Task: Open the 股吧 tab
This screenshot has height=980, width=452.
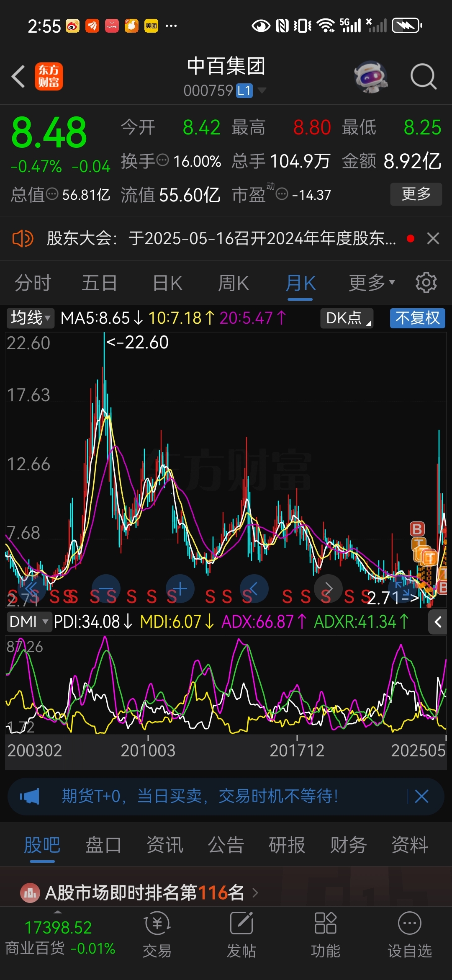Action: point(42,845)
